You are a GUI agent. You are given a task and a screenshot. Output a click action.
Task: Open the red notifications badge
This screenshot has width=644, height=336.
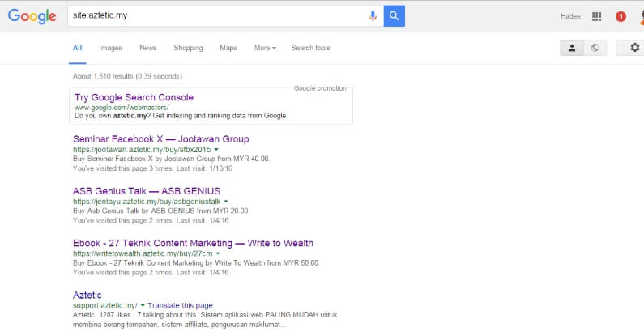point(621,16)
